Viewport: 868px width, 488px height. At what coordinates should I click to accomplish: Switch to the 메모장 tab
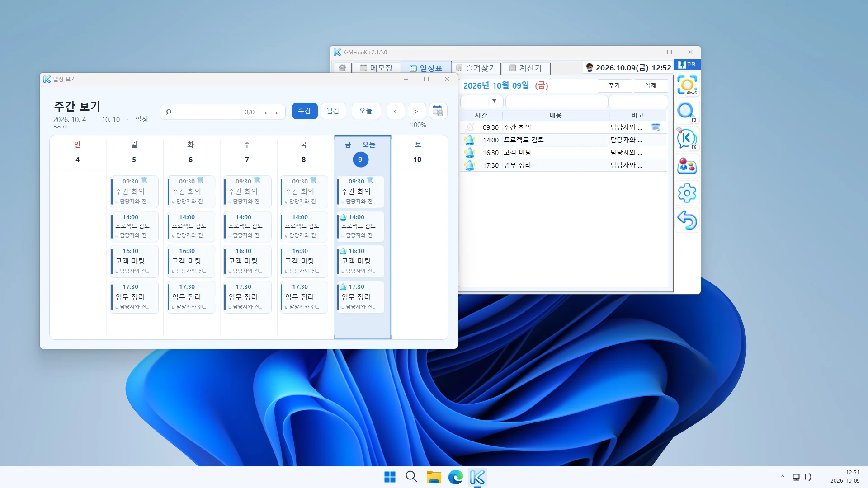[377, 68]
